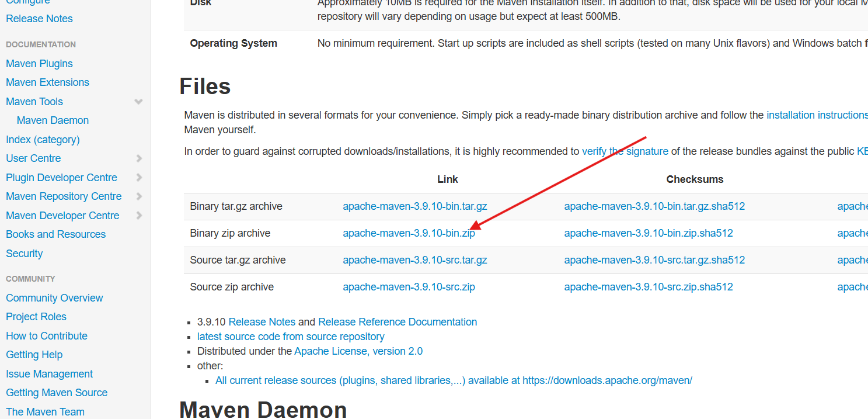Select the Source zip archive row label
The height and width of the screenshot is (419, 868).
point(232,287)
